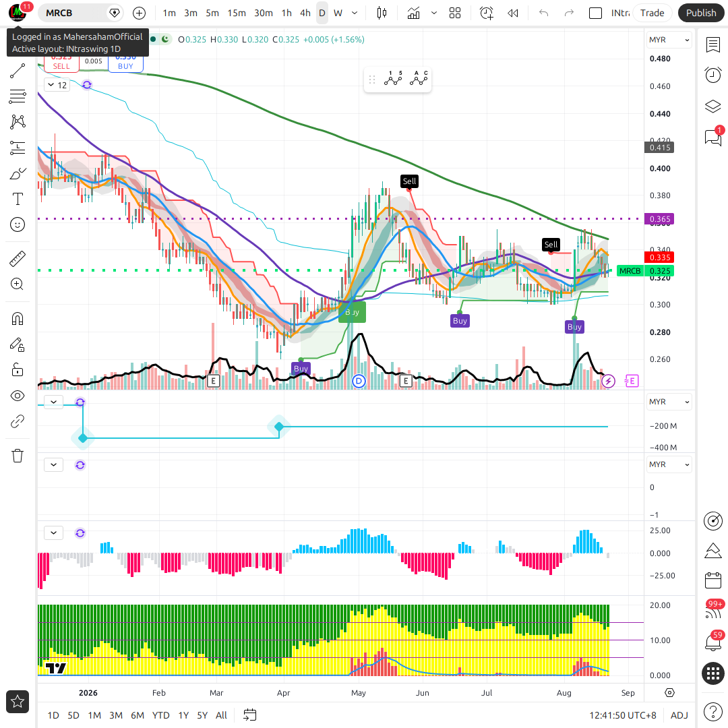Image resolution: width=728 pixels, height=728 pixels.
Task: Open the Fibonacci retracement tools
Action: [x=18, y=96]
